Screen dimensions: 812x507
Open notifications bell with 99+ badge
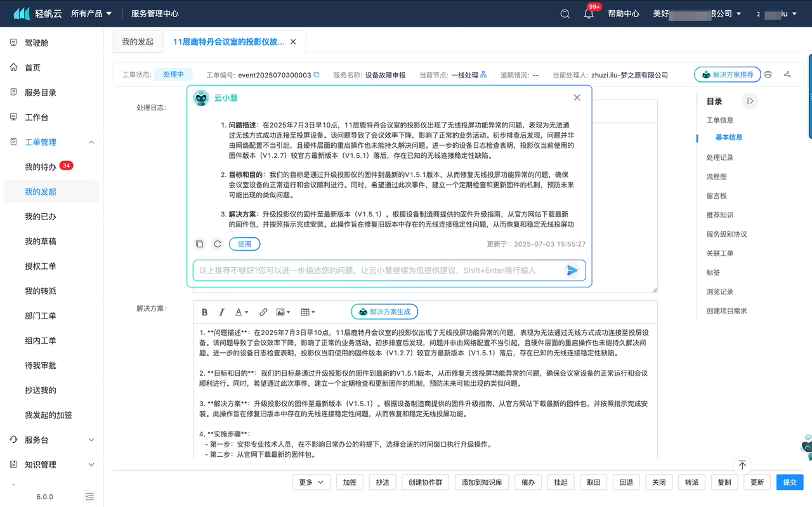(589, 14)
